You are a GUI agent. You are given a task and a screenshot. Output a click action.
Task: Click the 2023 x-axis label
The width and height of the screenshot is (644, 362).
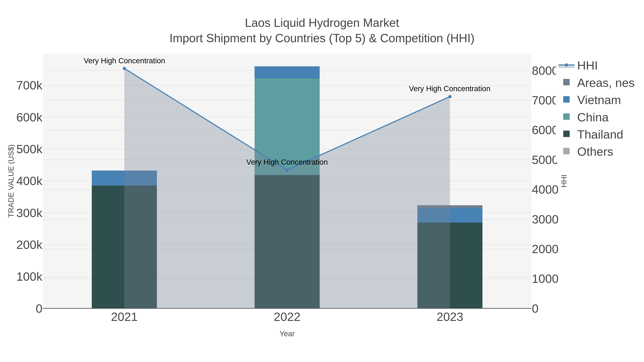[450, 317]
